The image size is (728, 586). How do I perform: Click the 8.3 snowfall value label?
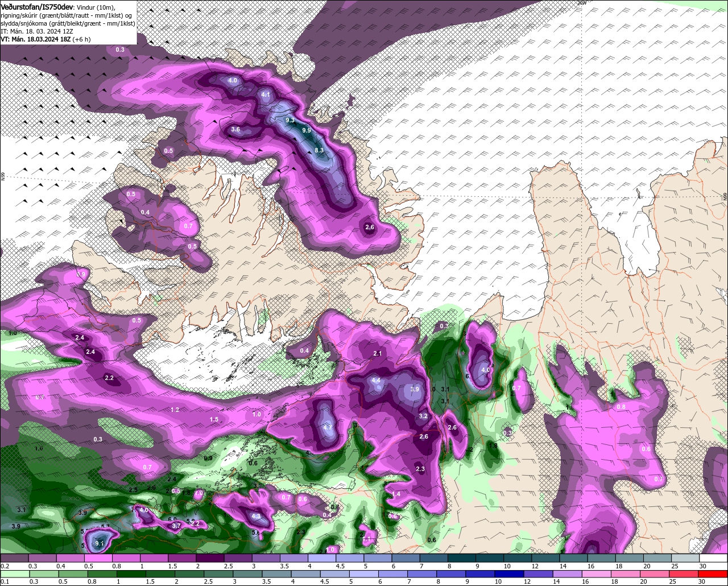click(319, 150)
